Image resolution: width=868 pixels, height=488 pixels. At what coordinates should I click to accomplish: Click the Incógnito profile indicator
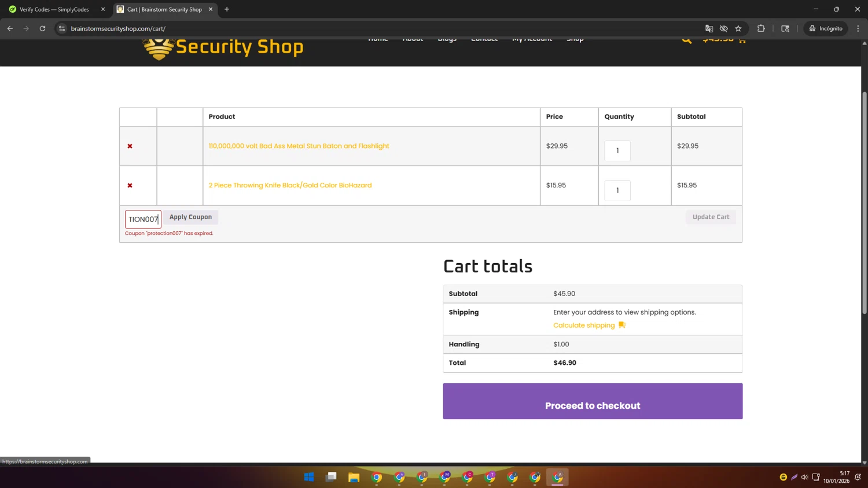pyautogui.click(x=826, y=28)
